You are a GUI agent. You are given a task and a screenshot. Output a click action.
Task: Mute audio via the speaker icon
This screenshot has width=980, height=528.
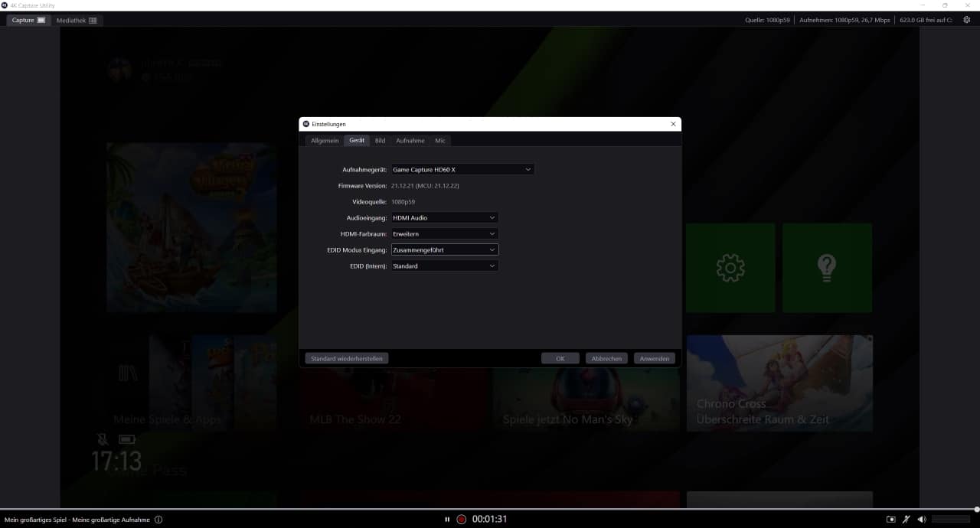click(922, 520)
